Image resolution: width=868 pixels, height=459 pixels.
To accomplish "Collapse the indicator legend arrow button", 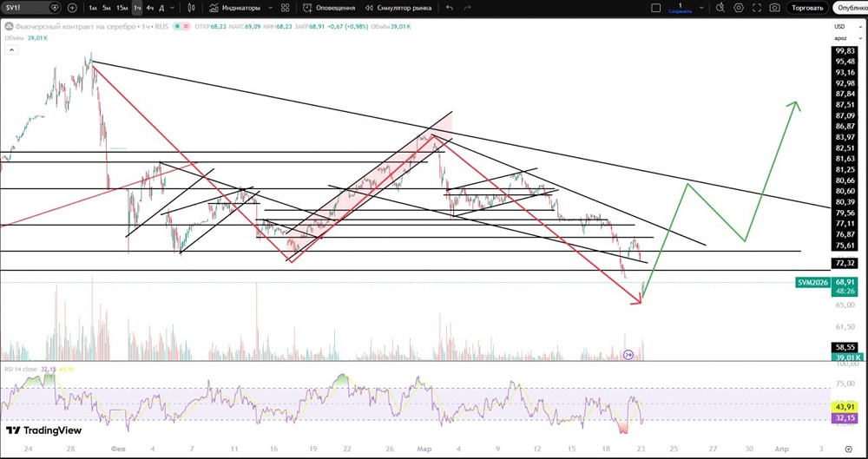I will coord(11,49).
